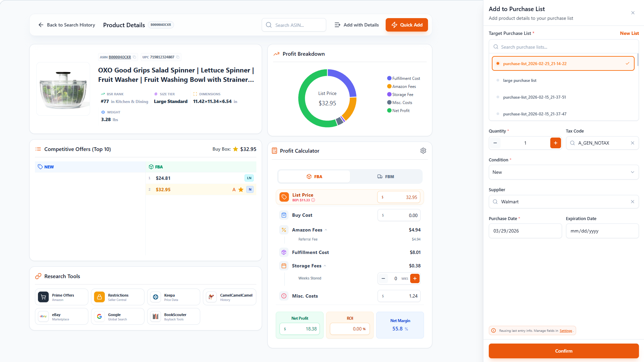Image resolution: width=644 pixels, height=362 pixels.
Task: Open CamelCamelCamel history tool
Action: 229,297
